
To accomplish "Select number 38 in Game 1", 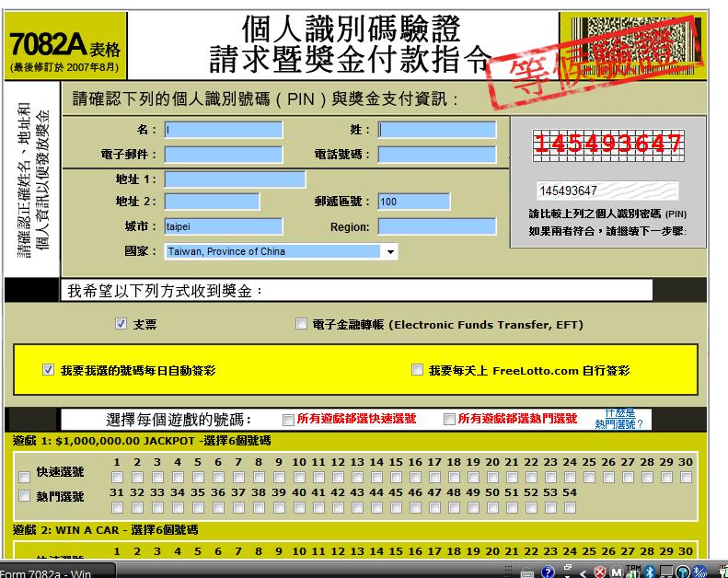I will (259, 508).
